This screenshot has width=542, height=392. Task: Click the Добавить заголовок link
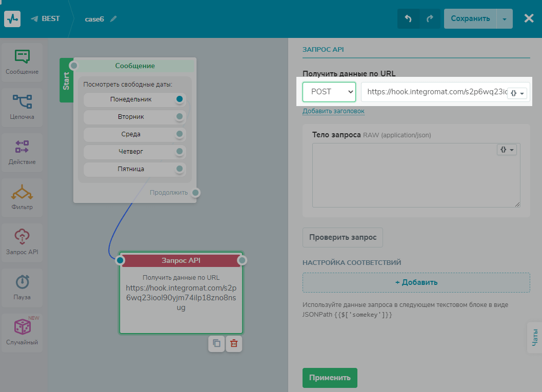pos(333,111)
